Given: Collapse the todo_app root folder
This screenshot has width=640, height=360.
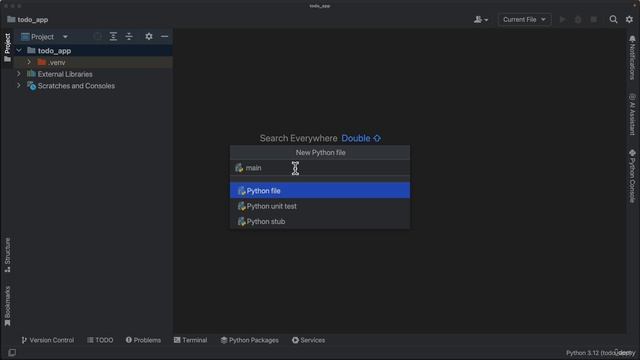Looking at the screenshot, I should point(19,51).
